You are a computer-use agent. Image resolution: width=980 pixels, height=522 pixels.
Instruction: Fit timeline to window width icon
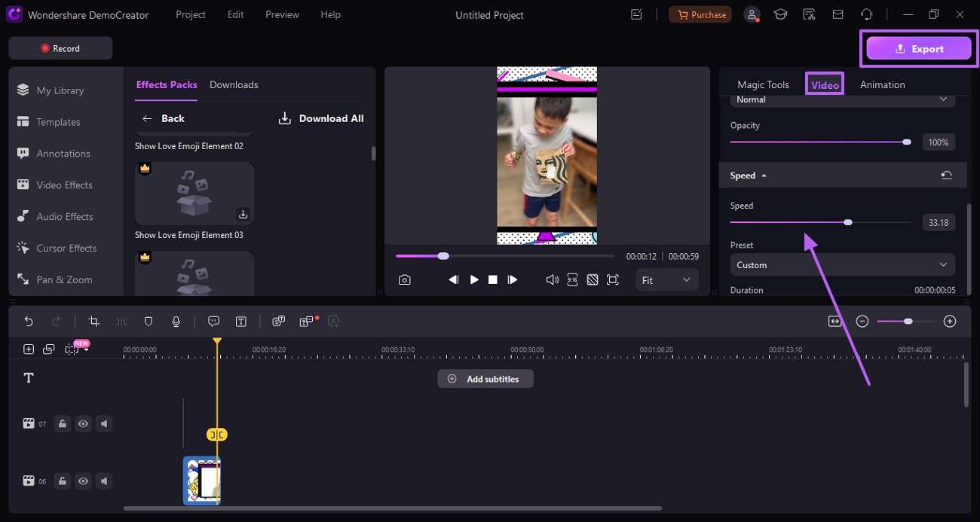pyautogui.click(x=835, y=321)
